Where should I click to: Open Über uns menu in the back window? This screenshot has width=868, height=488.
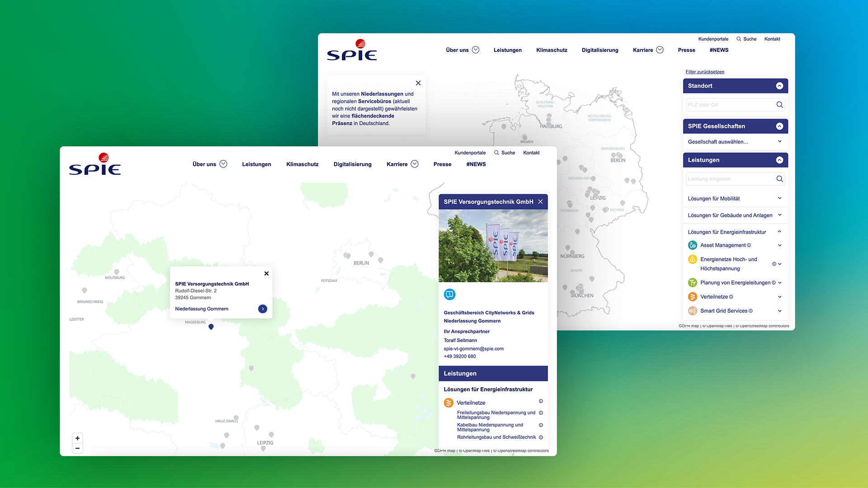[462, 50]
